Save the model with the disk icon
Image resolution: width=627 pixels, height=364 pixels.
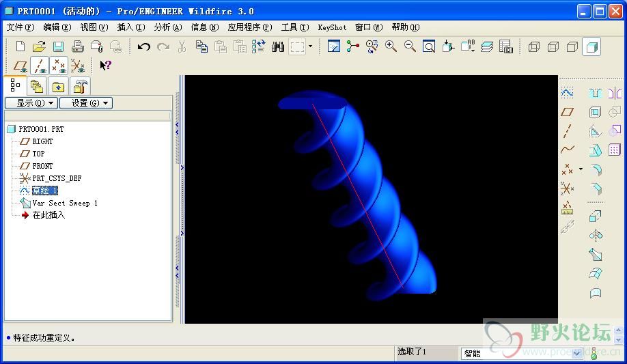click(x=58, y=47)
